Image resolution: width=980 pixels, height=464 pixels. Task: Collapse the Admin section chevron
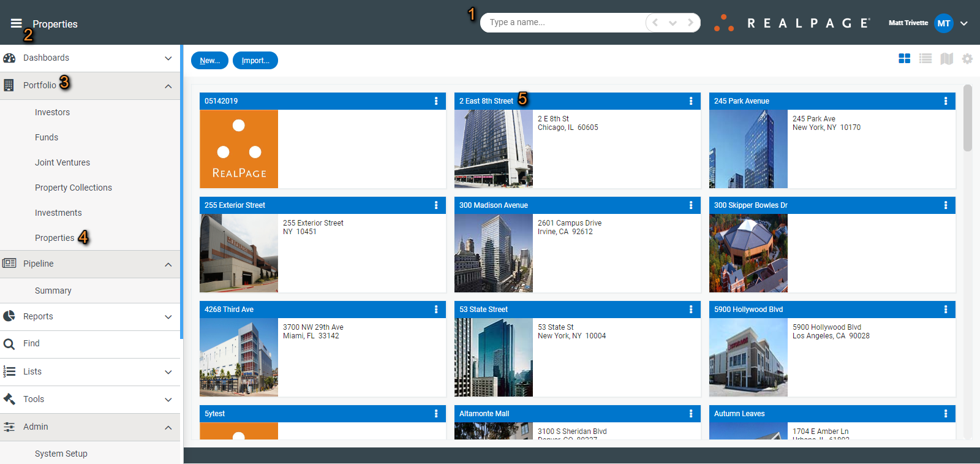coord(168,427)
